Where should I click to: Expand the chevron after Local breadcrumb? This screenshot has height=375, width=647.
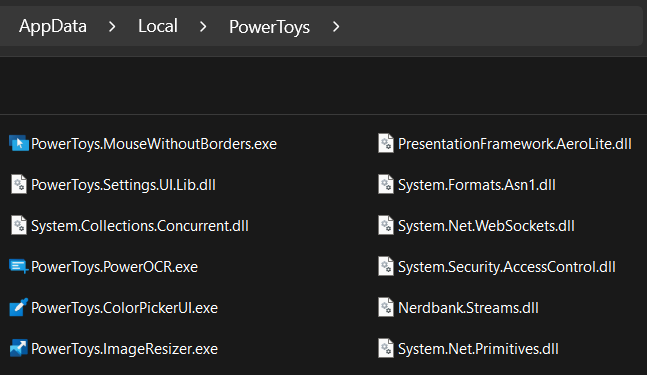(203, 27)
